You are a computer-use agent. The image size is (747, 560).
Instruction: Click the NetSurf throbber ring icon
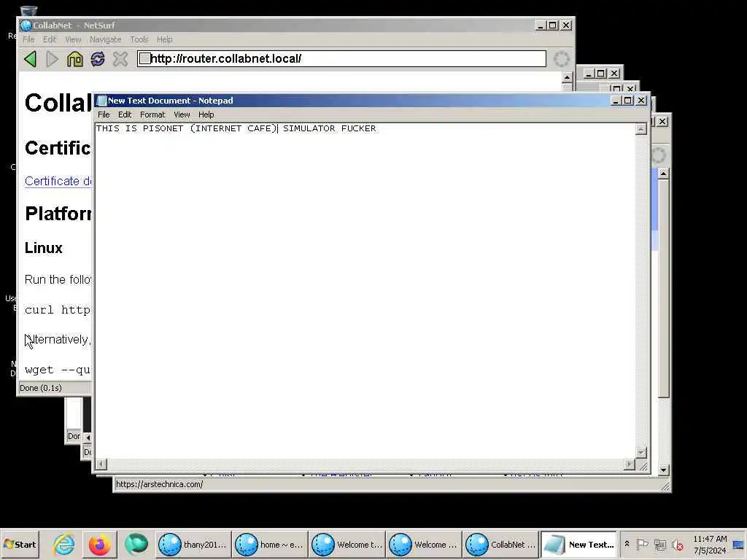561,59
